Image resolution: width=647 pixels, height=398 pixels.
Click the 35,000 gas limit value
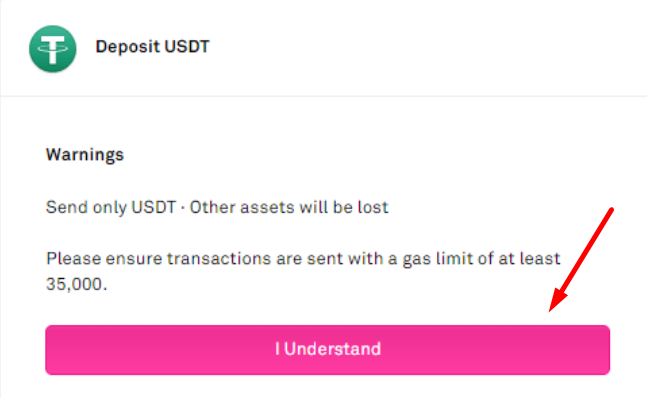click(x=76, y=284)
